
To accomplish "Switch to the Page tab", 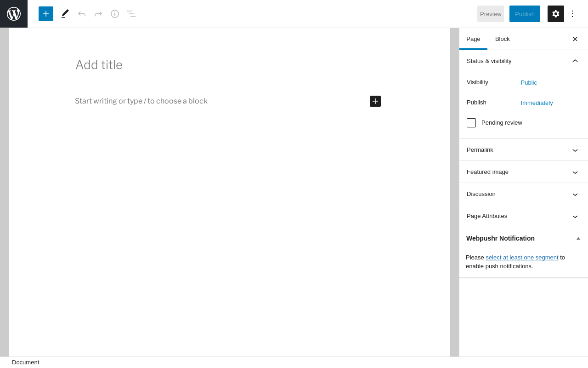I will point(473,39).
